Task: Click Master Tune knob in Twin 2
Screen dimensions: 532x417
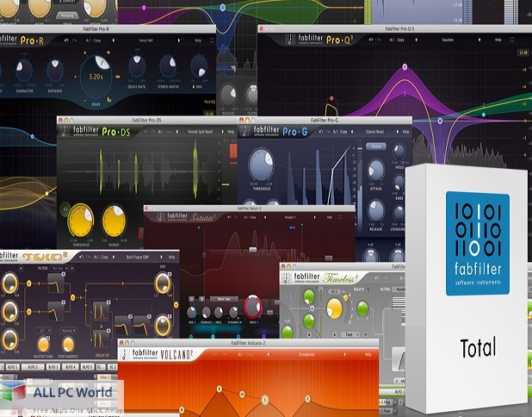Action: pos(43,345)
